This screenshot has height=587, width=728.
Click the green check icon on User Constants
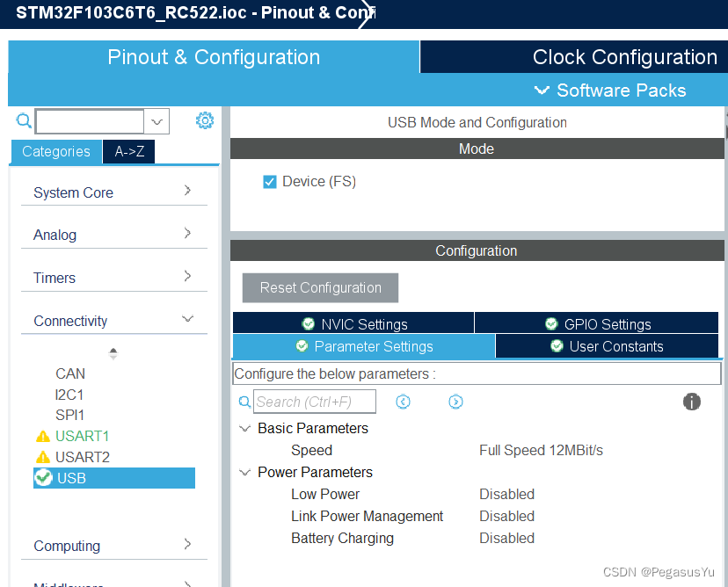557,345
